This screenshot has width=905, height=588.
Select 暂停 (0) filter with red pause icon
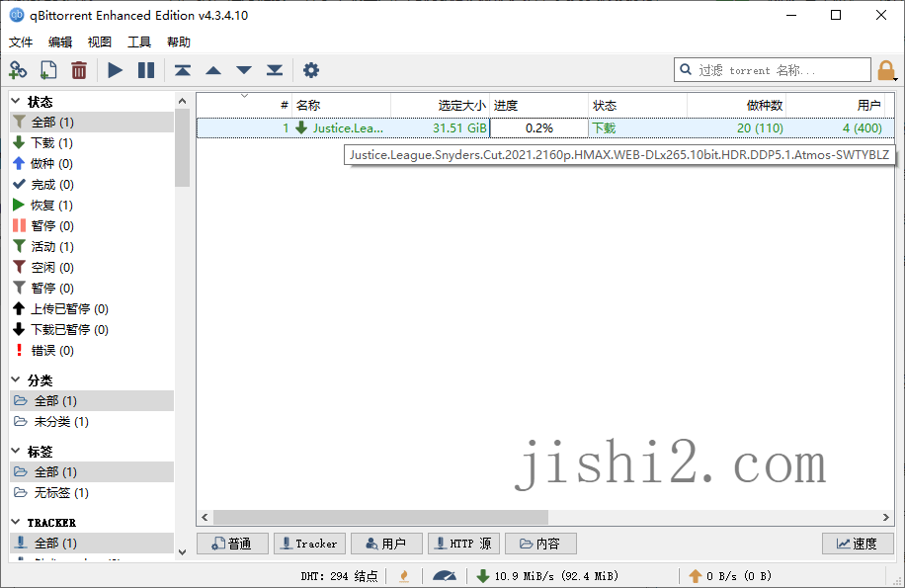coord(92,226)
